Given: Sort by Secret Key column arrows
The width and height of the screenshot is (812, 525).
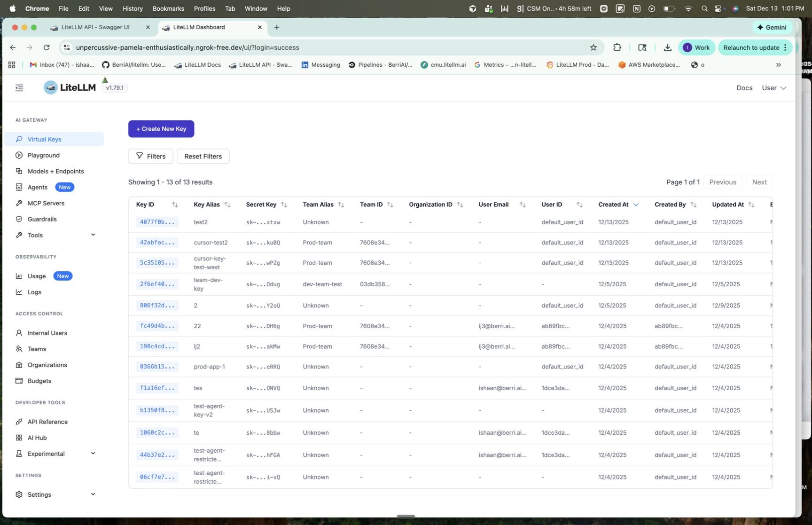Looking at the screenshot, I should pos(284,204).
